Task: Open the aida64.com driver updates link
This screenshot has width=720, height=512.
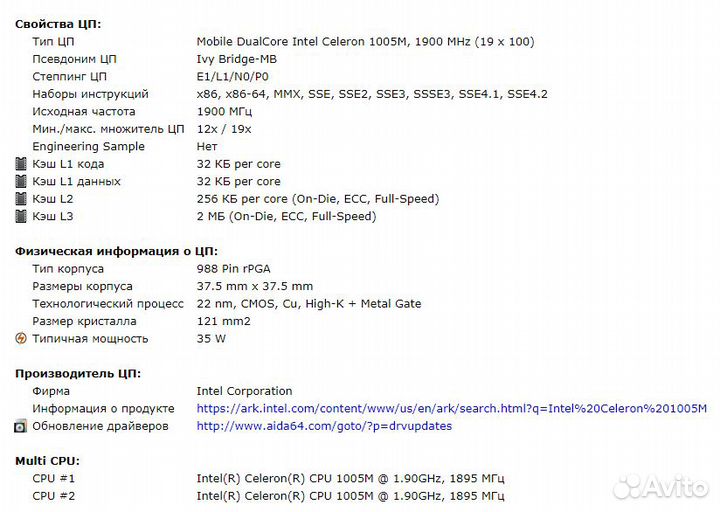Action: click(324, 426)
